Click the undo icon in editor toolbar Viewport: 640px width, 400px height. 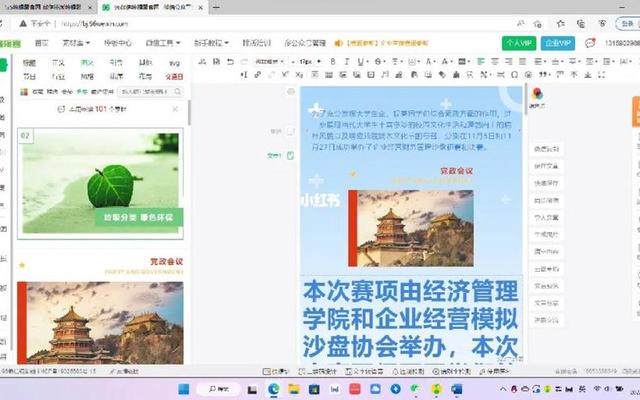point(230,62)
